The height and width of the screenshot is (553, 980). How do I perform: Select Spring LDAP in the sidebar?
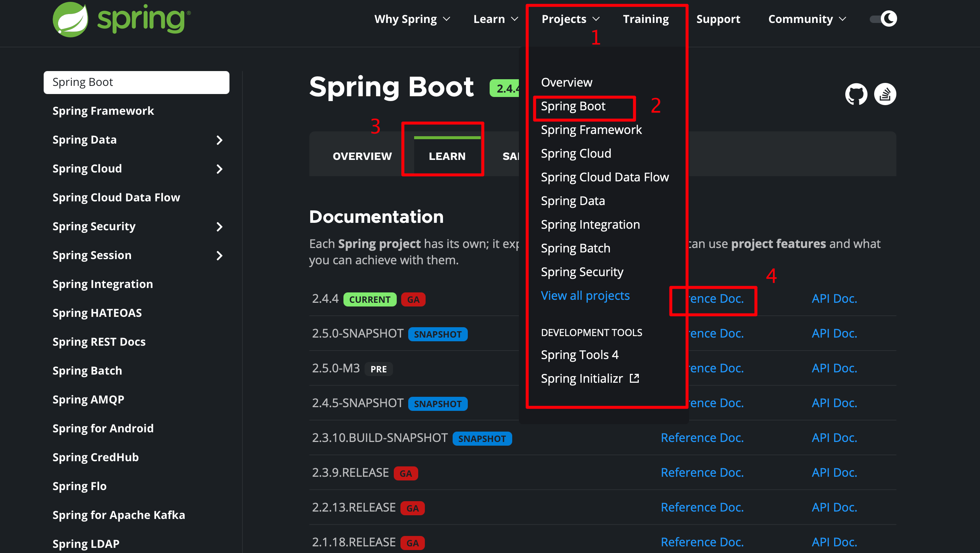pyautogui.click(x=86, y=544)
